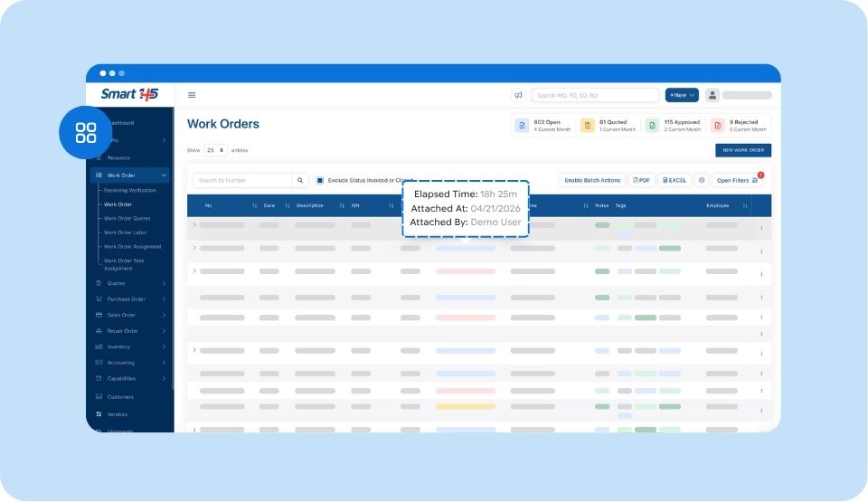Click the 802 Open document icon
The height and width of the screenshot is (502, 868).
(x=522, y=126)
